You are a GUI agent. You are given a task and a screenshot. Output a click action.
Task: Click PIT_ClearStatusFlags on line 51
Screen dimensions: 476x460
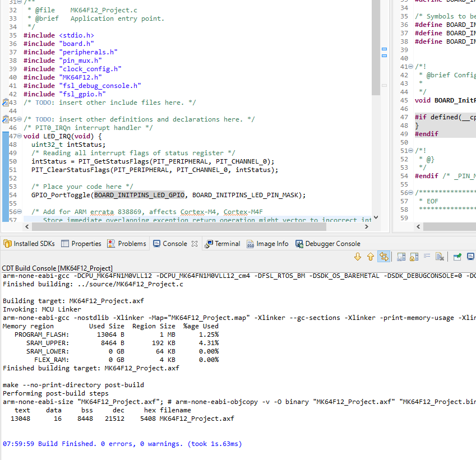tap(71, 170)
